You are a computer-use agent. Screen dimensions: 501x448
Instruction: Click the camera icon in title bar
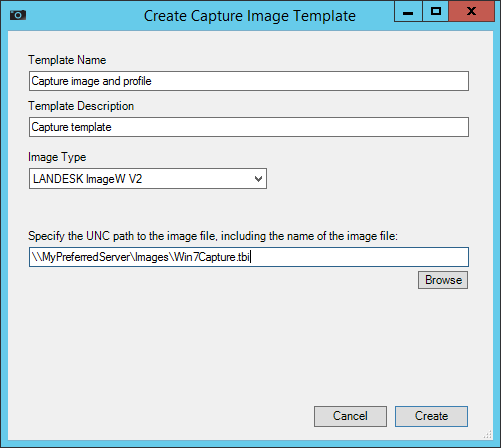tap(18, 15)
